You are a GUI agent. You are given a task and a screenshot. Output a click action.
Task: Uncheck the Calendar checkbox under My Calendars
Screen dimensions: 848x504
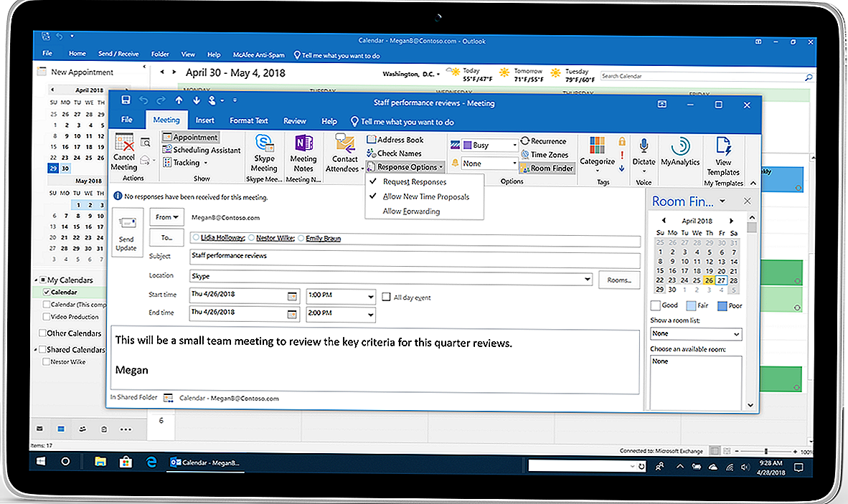click(47, 292)
